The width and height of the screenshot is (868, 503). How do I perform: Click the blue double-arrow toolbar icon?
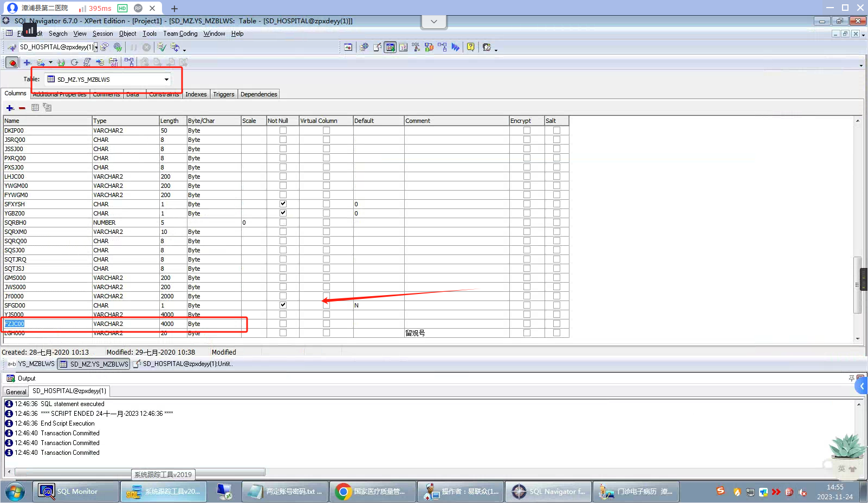[x=456, y=47]
